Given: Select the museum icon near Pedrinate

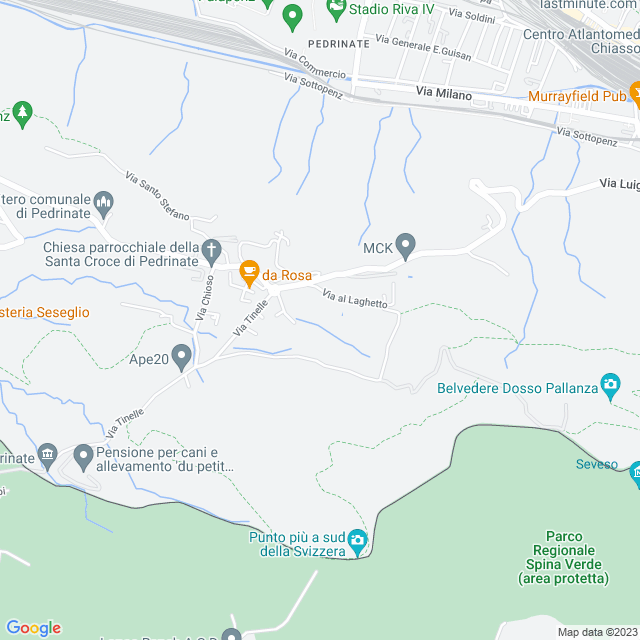Looking at the screenshot, I should [x=48, y=457].
